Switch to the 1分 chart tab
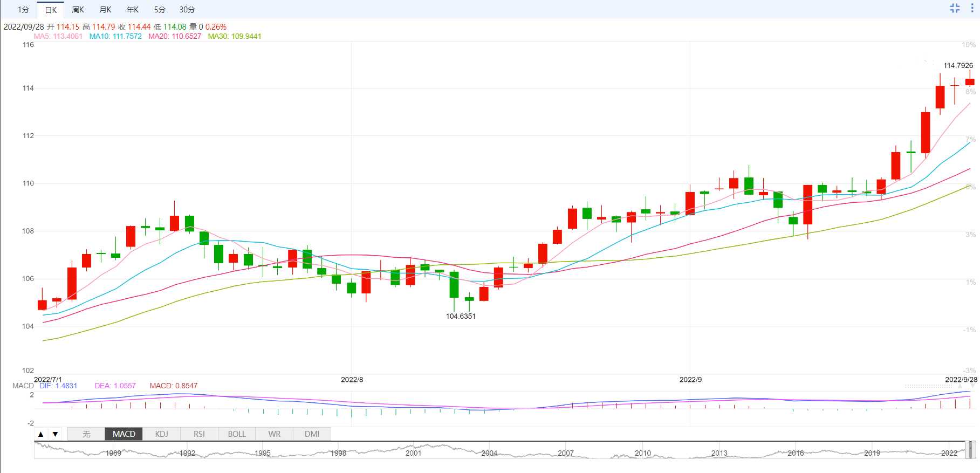The image size is (980, 473). click(x=23, y=10)
